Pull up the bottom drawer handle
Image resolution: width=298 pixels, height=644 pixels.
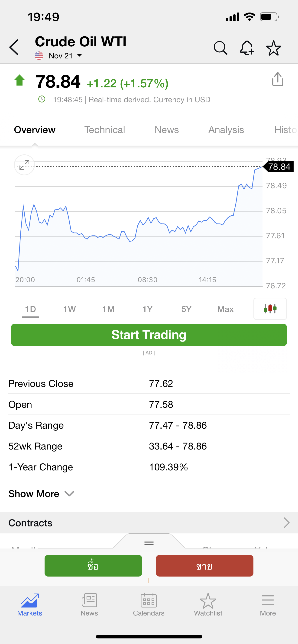(149, 542)
